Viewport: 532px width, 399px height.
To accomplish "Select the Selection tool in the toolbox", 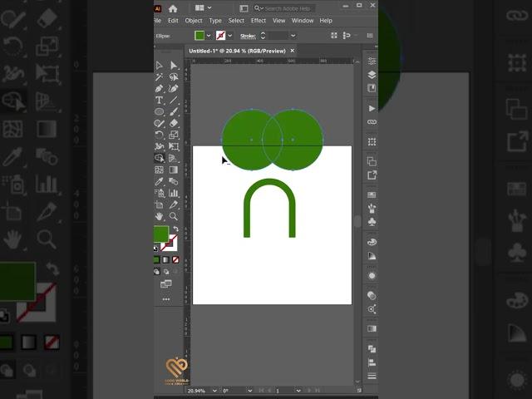I will pyautogui.click(x=159, y=65).
